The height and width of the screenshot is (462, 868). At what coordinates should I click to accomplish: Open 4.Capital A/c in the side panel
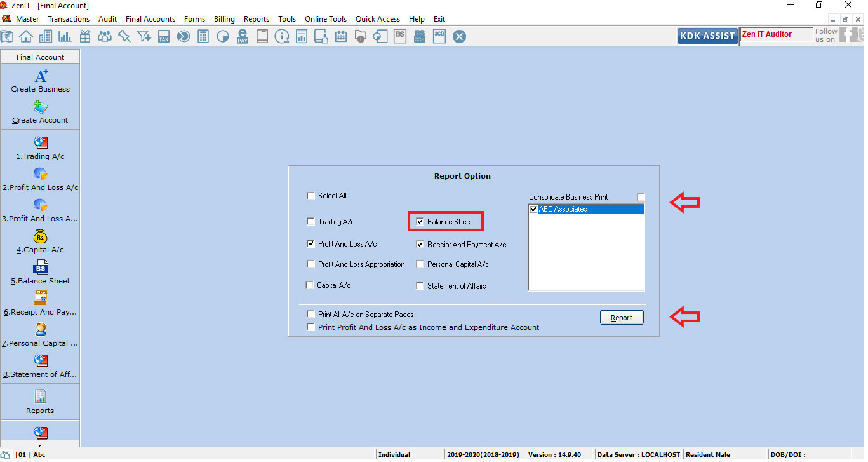[40, 241]
